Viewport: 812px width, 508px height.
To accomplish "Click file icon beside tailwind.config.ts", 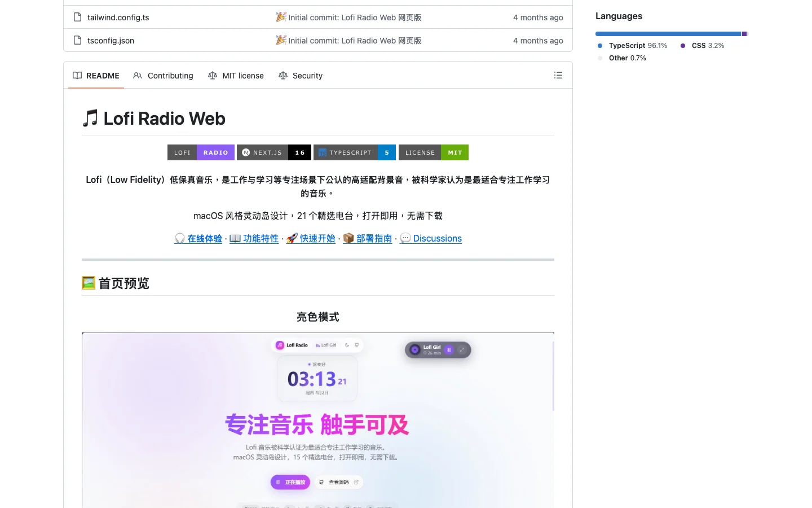I will (78, 17).
